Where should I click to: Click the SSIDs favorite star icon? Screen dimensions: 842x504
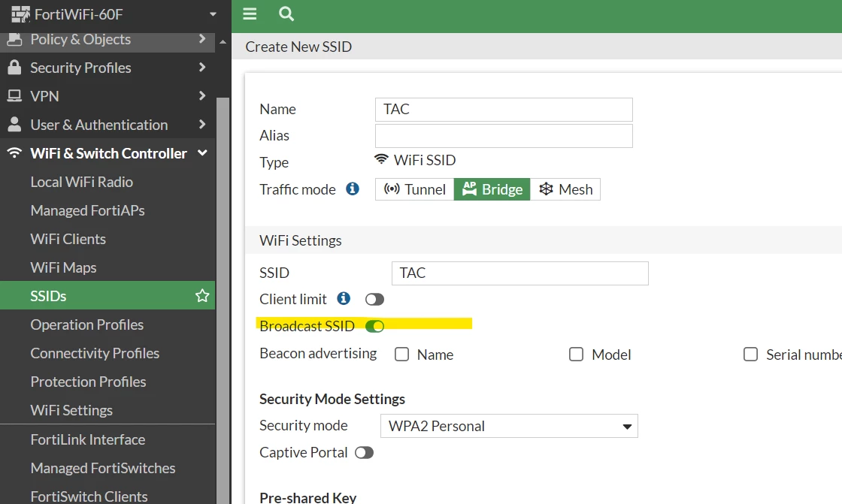(202, 295)
